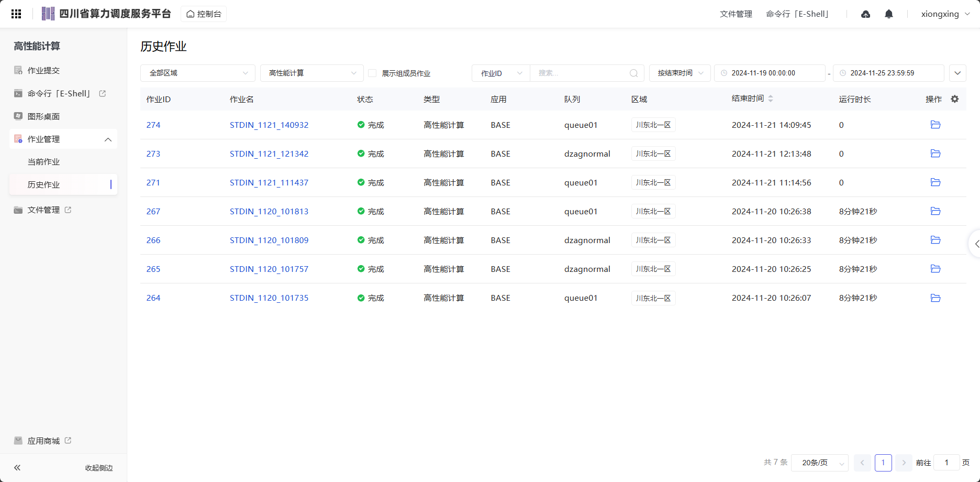980x482 pixels.
Task: Open 应用商城 in sidebar
Action: pyautogui.click(x=44, y=441)
